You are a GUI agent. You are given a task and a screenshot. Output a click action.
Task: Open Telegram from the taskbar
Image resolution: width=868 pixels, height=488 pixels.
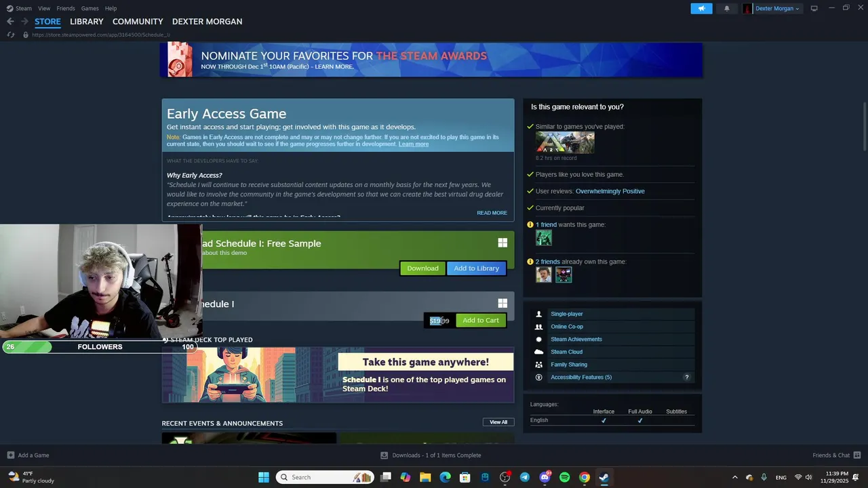[525, 477]
